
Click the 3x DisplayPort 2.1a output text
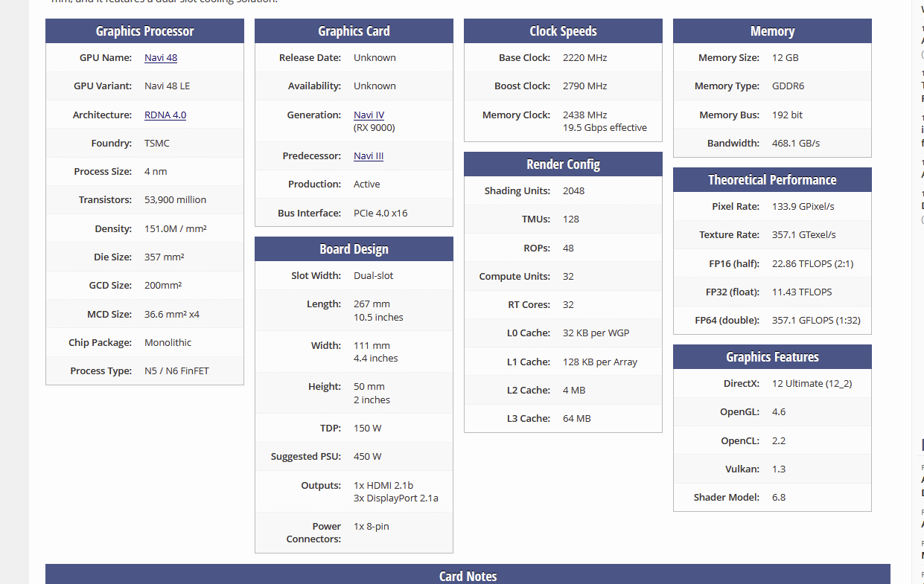point(396,498)
